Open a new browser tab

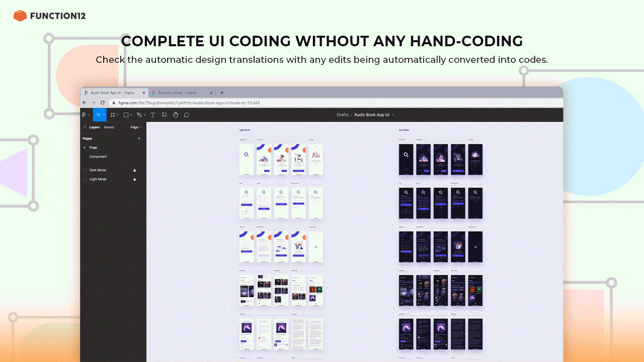(222, 93)
